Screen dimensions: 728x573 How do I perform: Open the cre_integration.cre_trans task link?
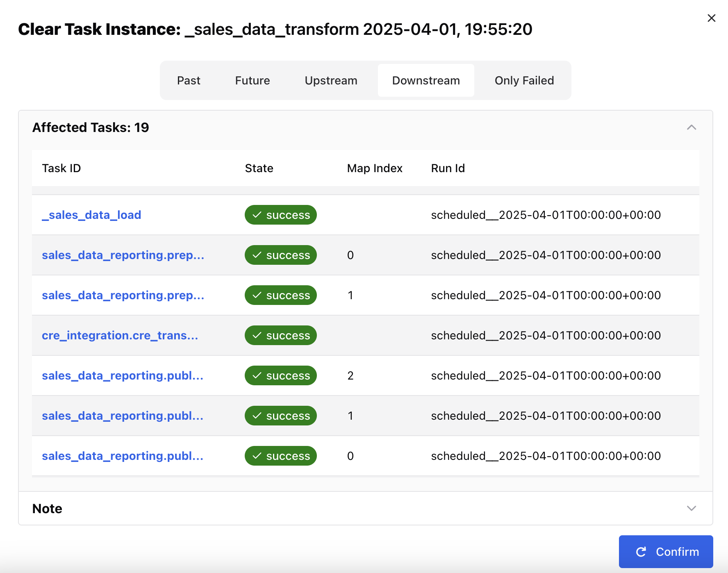click(x=120, y=335)
